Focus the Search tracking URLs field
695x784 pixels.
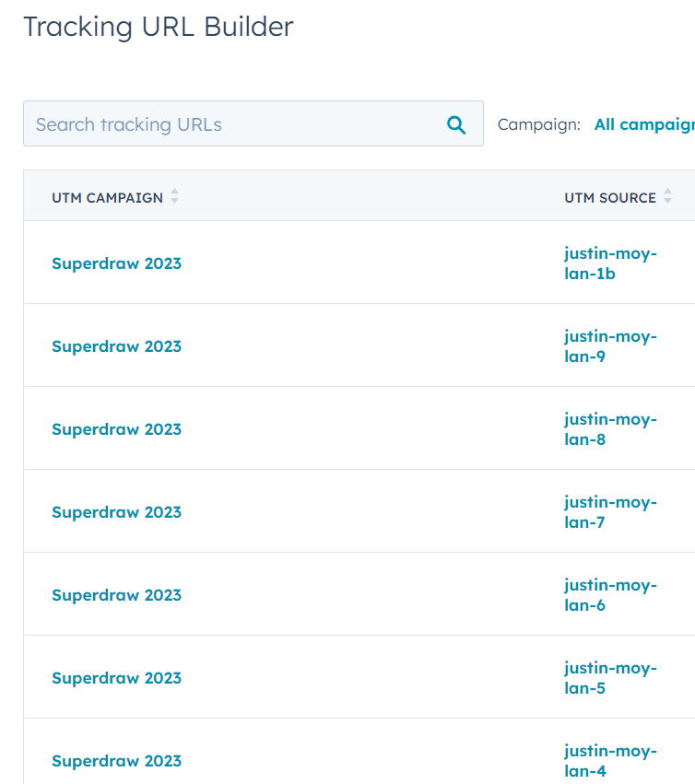point(235,124)
